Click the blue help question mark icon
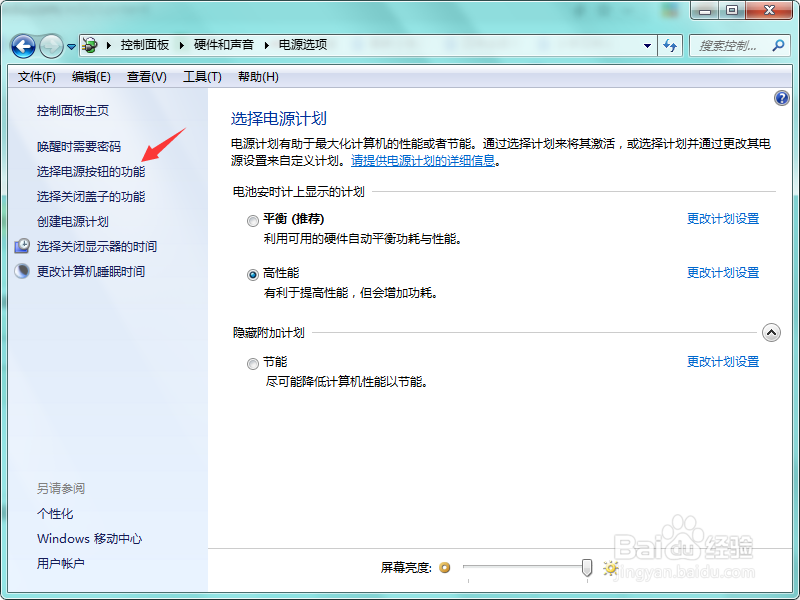The image size is (800, 600). tap(781, 98)
